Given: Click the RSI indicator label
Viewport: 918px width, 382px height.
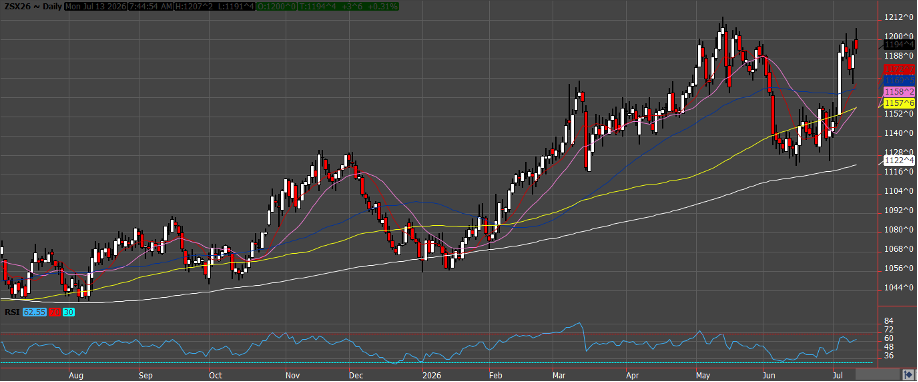Looking at the screenshot, I should click(11, 313).
